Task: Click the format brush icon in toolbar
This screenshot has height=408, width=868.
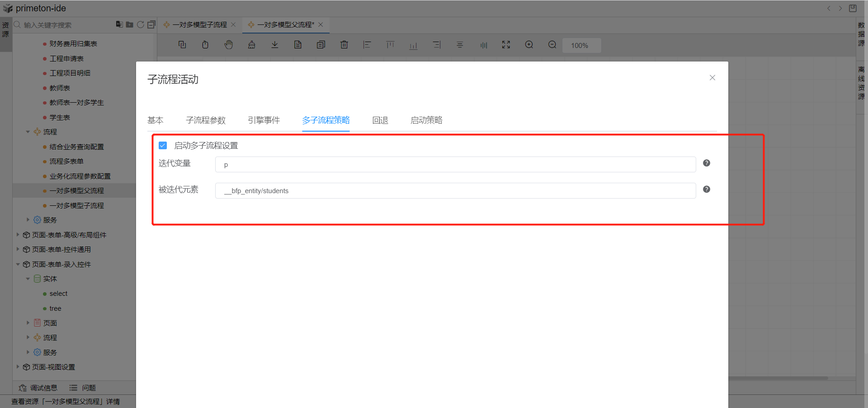Action: point(252,45)
